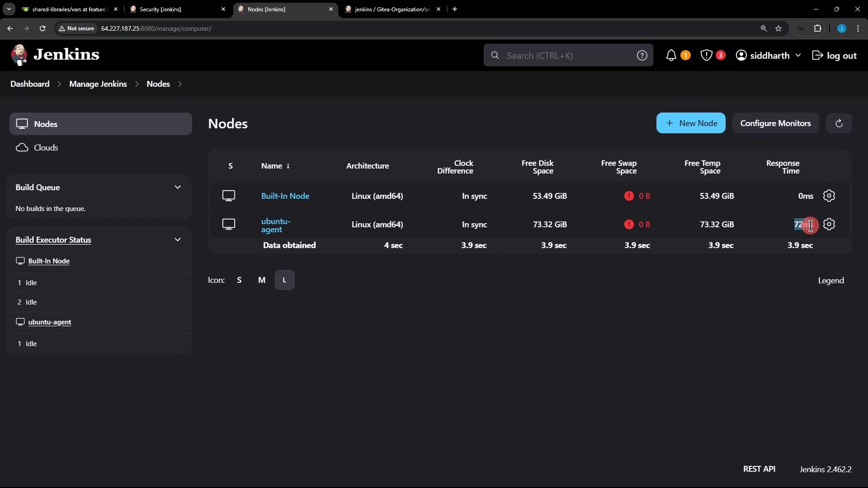
Task: Open the notifications bell icon
Action: click(671, 56)
